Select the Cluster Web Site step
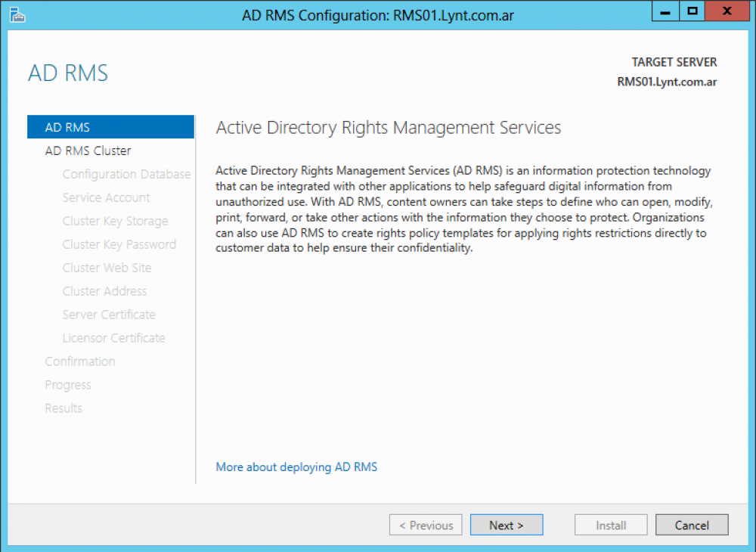 pos(107,268)
